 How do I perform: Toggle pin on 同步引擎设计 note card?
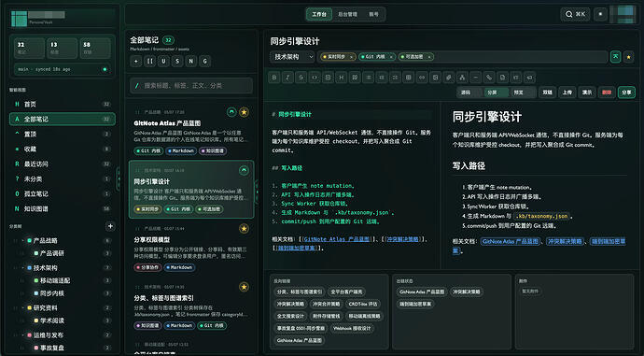(244, 170)
